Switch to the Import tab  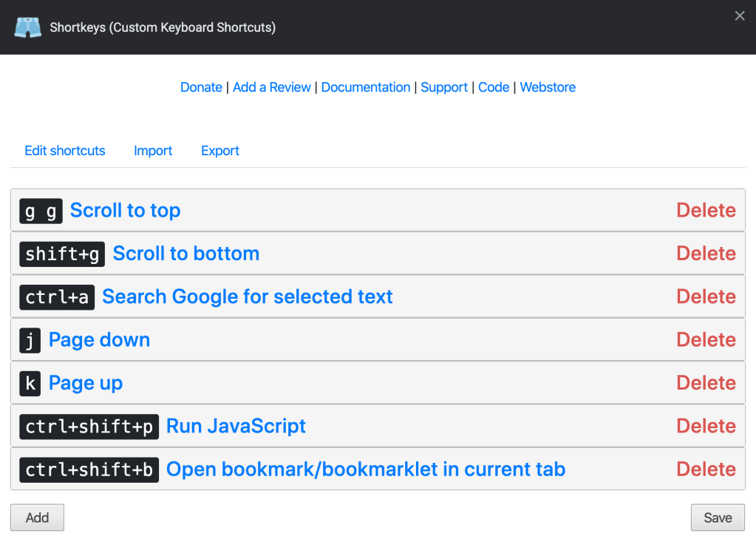pos(153,151)
